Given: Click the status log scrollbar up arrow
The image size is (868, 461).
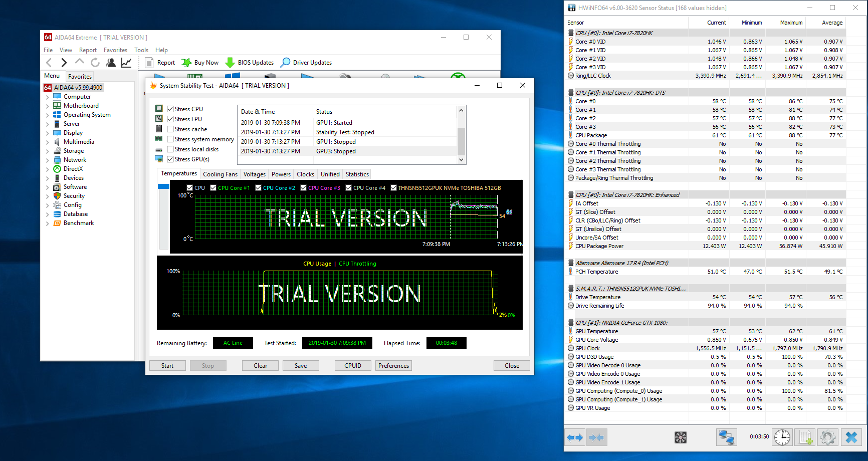Looking at the screenshot, I should [x=462, y=110].
